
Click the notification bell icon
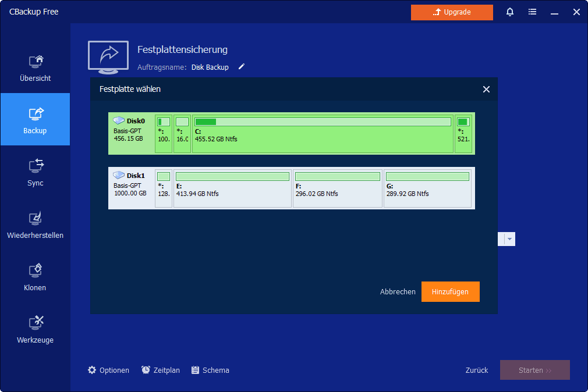(x=510, y=12)
